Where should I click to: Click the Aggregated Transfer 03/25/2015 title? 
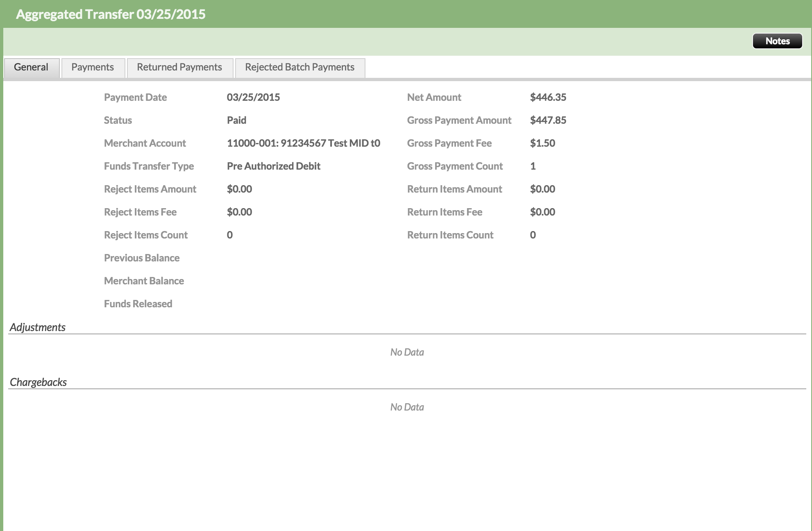[111, 14]
